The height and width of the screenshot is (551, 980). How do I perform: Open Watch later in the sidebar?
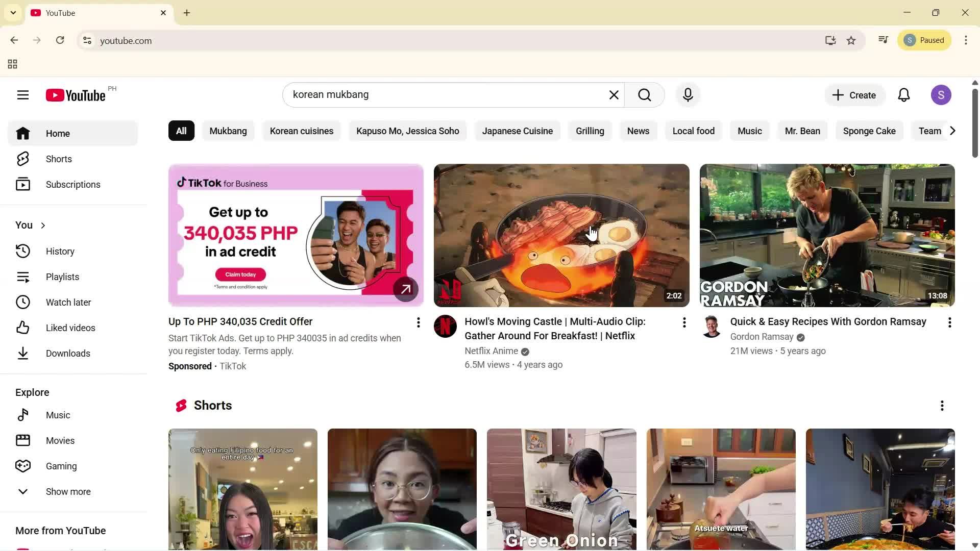69,302
